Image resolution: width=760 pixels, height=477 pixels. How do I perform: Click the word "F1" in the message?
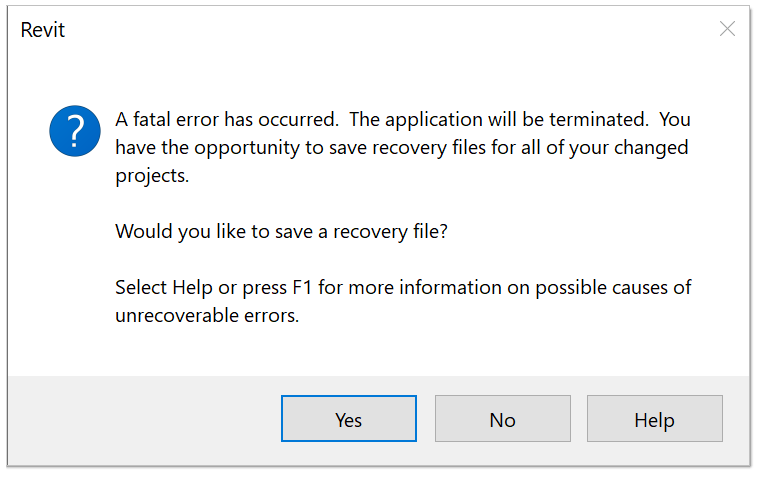tap(303, 287)
